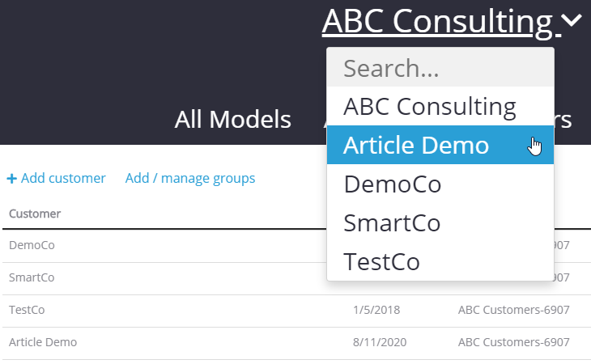Choose Article Demo in the dropdown
The height and width of the screenshot is (364, 591).
pos(440,145)
